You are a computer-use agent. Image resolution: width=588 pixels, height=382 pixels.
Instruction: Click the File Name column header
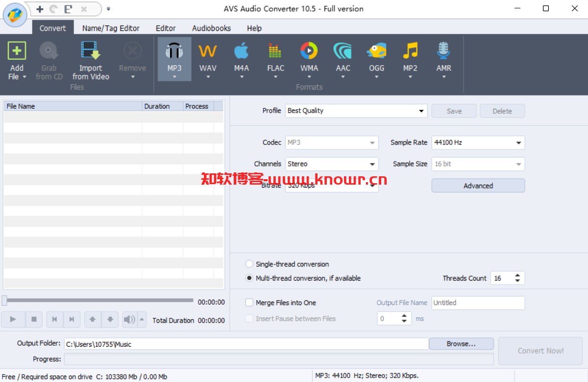73,106
